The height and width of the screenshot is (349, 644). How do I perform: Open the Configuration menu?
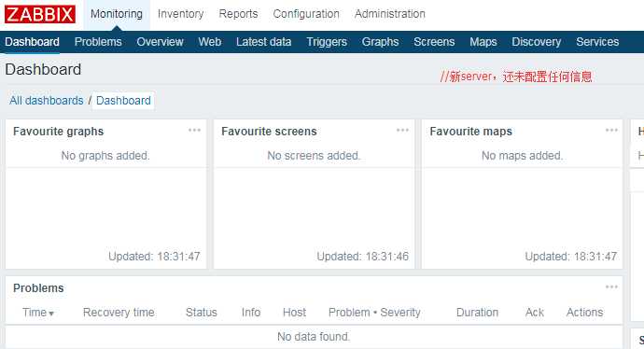click(x=306, y=14)
